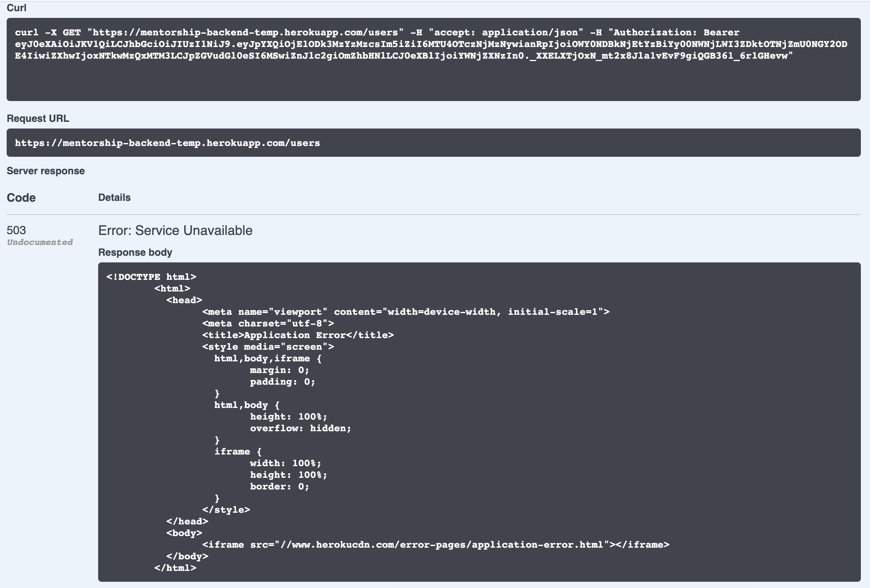The image size is (870, 588).
Task: Select the Code column header
Action: click(x=21, y=198)
